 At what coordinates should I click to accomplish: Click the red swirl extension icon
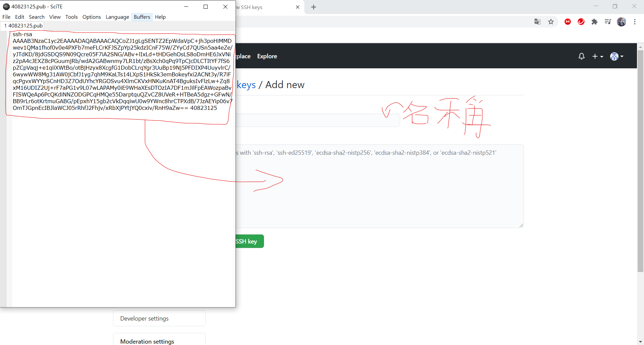tap(581, 22)
